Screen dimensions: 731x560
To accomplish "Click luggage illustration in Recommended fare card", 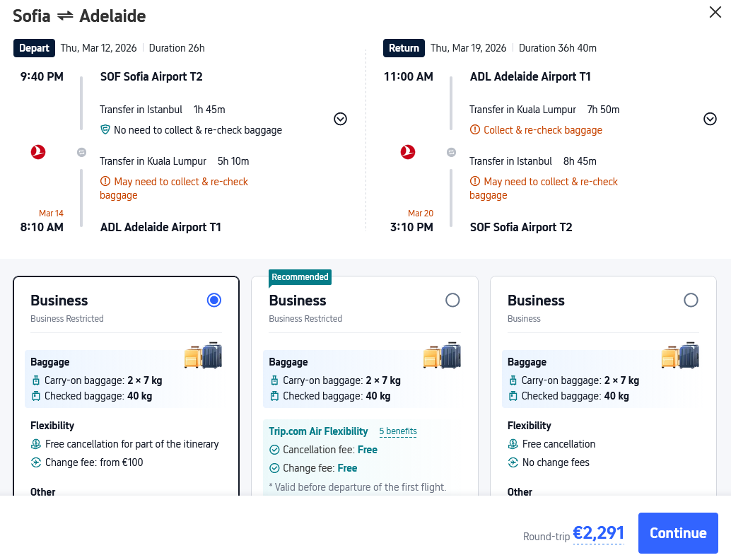I will [x=442, y=356].
